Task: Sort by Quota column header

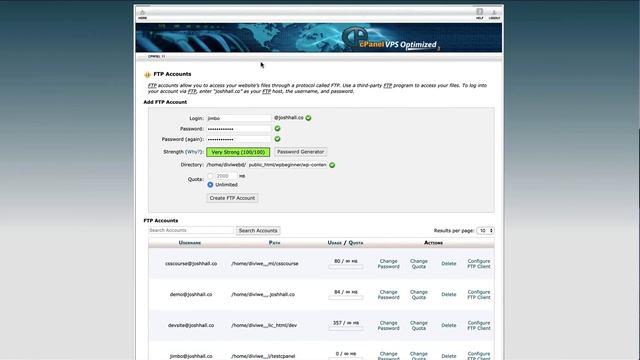Action: (356, 243)
